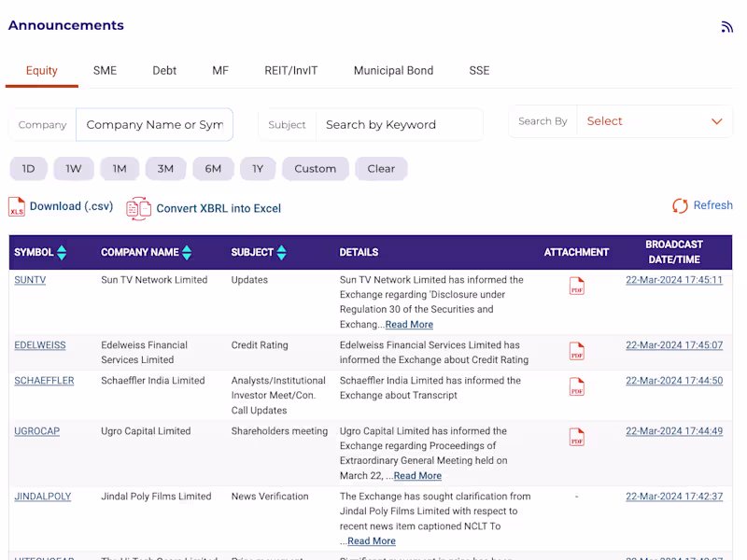
Task: Click Read More in Sun TV details
Action: [409, 325]
